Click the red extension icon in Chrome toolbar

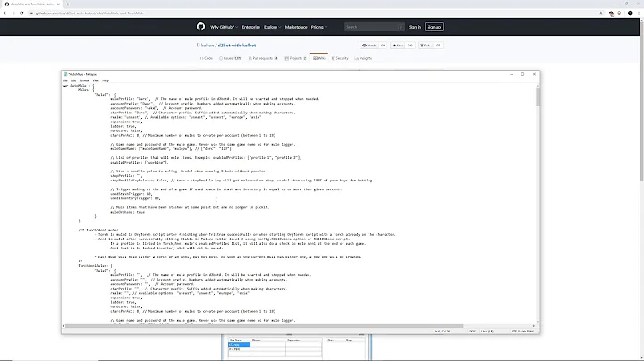point(612,13)
